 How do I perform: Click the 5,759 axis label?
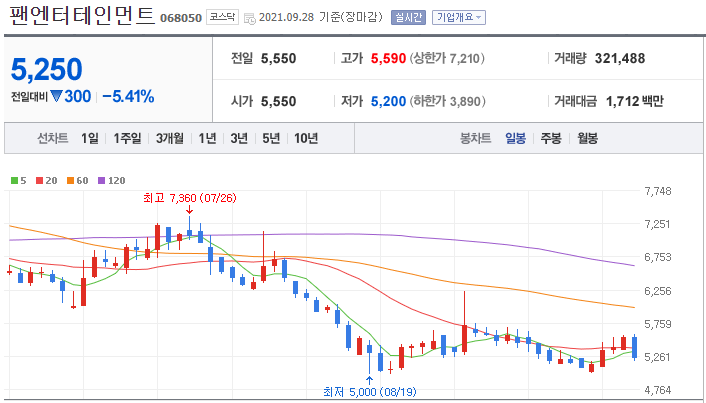click(x=658, y=324)
